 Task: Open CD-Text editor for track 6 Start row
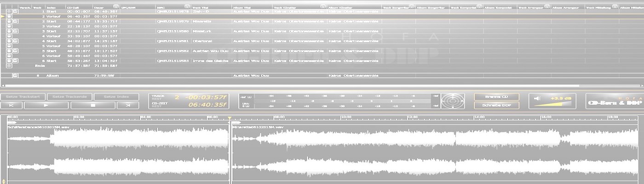click(x=15, y=61)
